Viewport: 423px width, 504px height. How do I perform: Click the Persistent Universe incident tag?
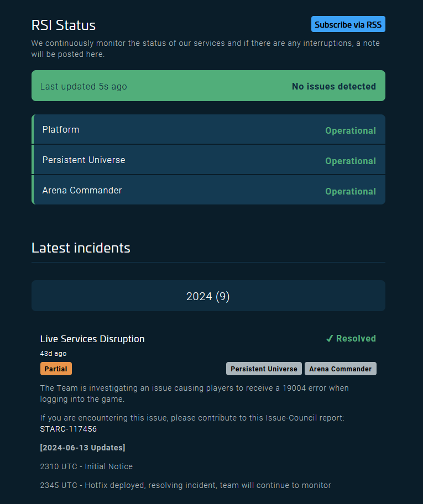click(x=264, y=369)
